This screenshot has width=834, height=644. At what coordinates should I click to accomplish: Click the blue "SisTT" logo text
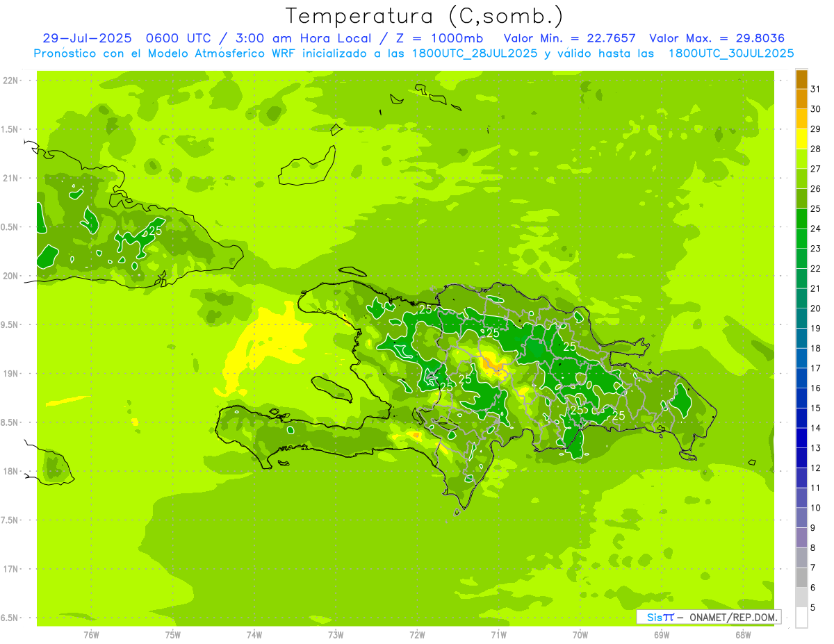point(660,617)
